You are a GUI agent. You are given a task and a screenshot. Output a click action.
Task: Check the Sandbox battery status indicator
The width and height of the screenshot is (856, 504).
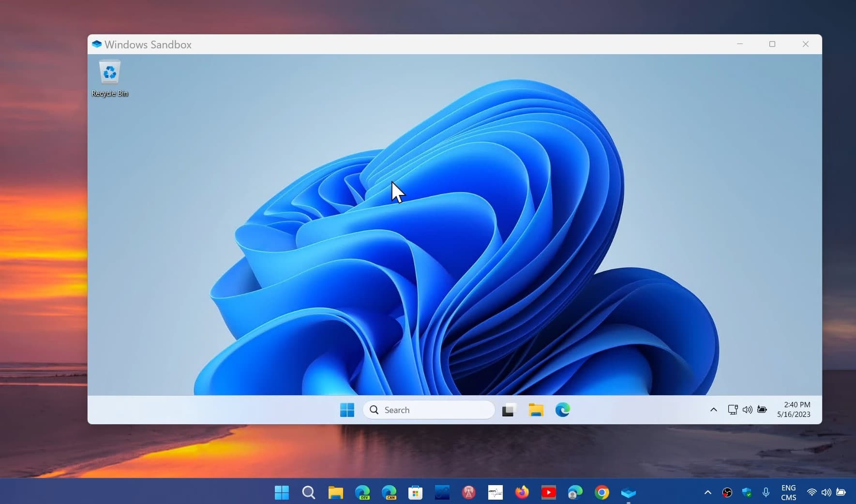(763, 410)
